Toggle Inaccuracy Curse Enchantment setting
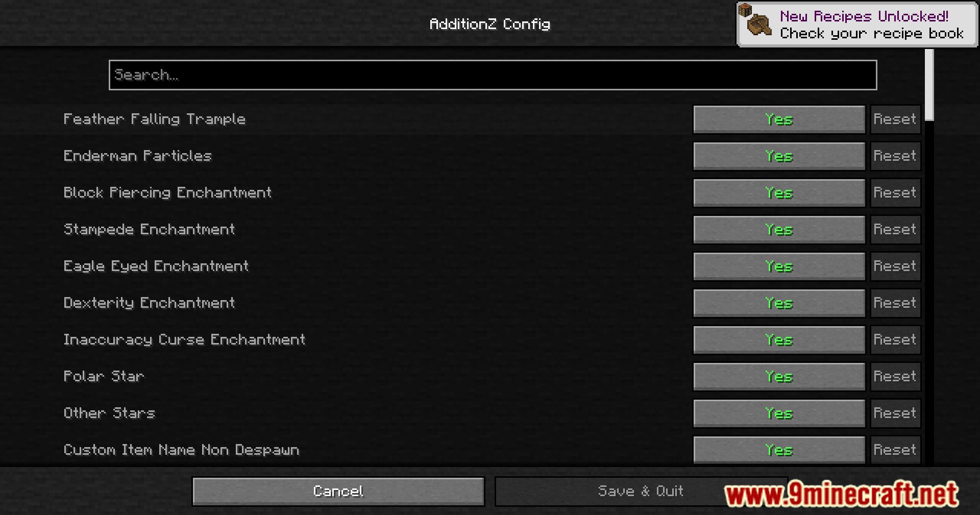 (779, 340)
